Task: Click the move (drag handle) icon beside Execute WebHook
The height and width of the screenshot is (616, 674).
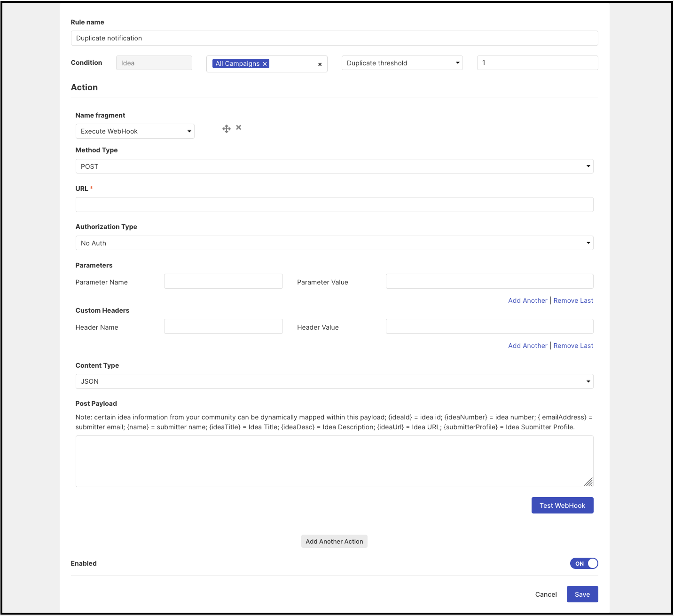Action: [227, 129]
